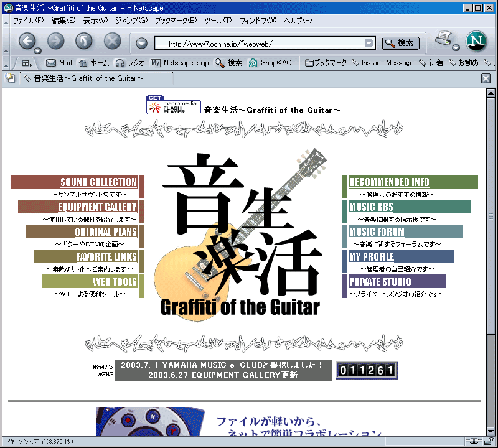This screenshot has width=498, height=448.
Task: Click the 音楽生活 guitar logo image
Action: tap(240, 235)
